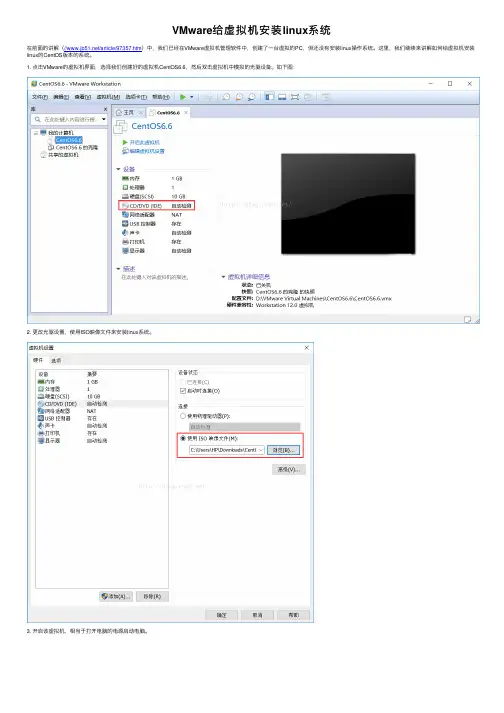Click the www.jb51.net article hyperlink
This screenshot has height=713, width=504.
[103, 48]
